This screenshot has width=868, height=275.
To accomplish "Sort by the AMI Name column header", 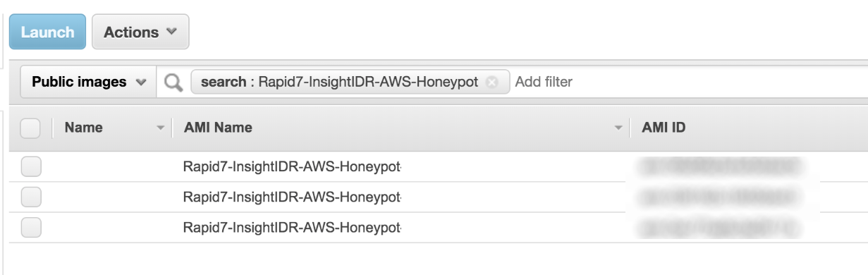I will pos(218,128).
